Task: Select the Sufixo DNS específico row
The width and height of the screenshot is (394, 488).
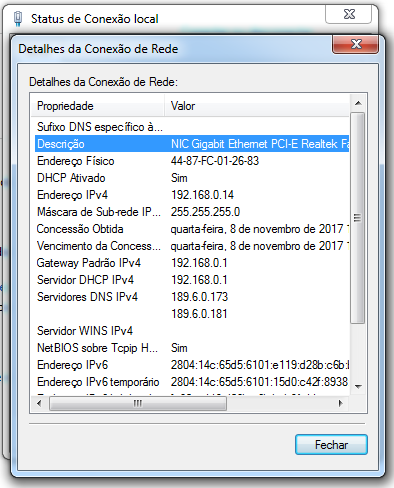Action: click(192, 127)
